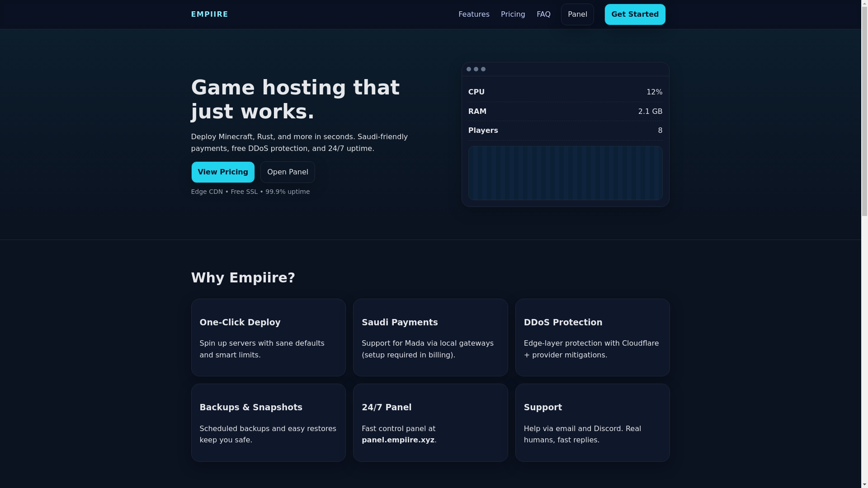Click the Open Panel button
The width and height of the screenshot is (868, 488).
point(288,172)
